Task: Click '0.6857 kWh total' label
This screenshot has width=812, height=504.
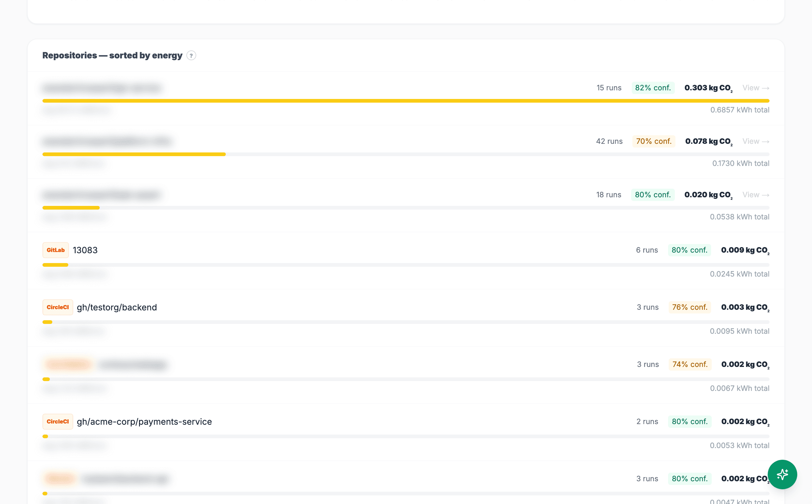Action: 740,110
